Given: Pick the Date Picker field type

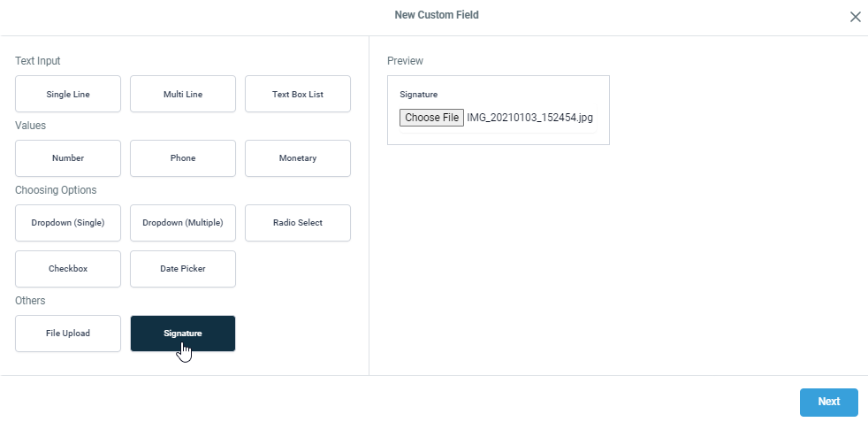Looking at the screenshot, I should (x=183, y=269).
